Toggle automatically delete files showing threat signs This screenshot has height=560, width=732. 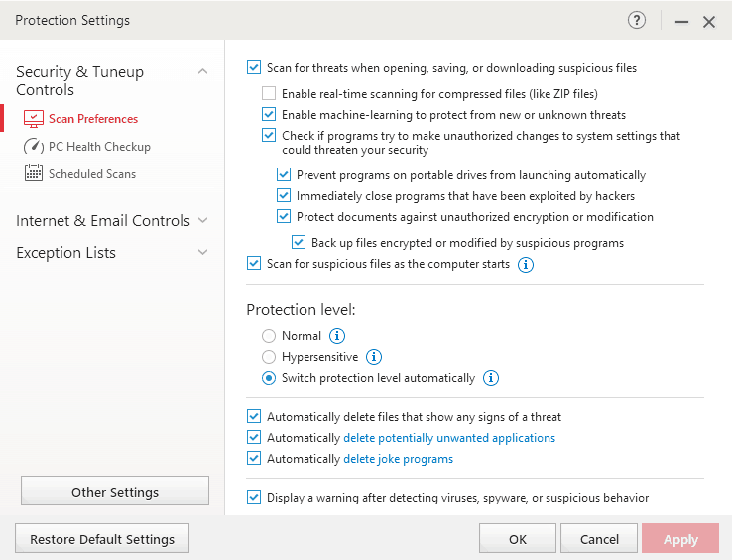coord(254,416)
